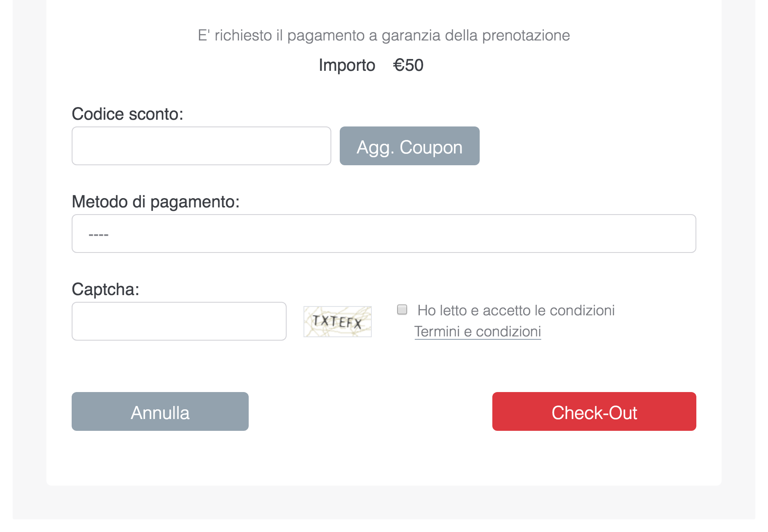The width and height of the screenshot is (768, 532).
Task: Click the "Captcha:" label
Action: point(105,289)
